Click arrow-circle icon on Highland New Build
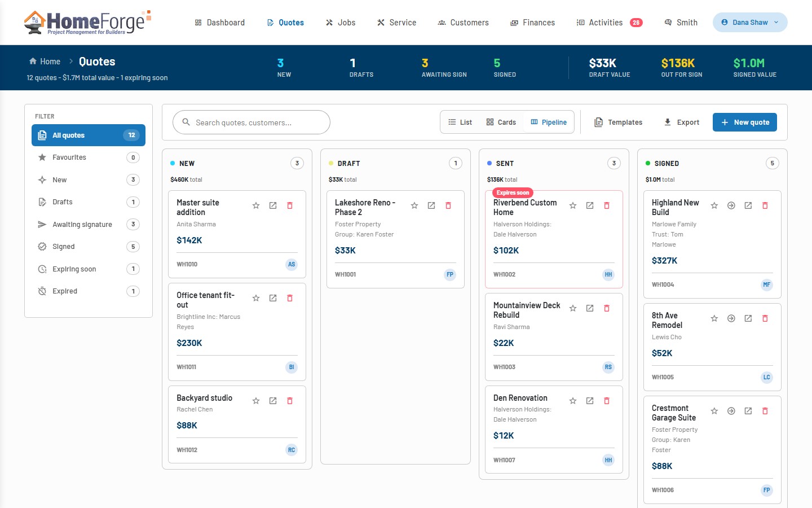 (x=731, y=205)
